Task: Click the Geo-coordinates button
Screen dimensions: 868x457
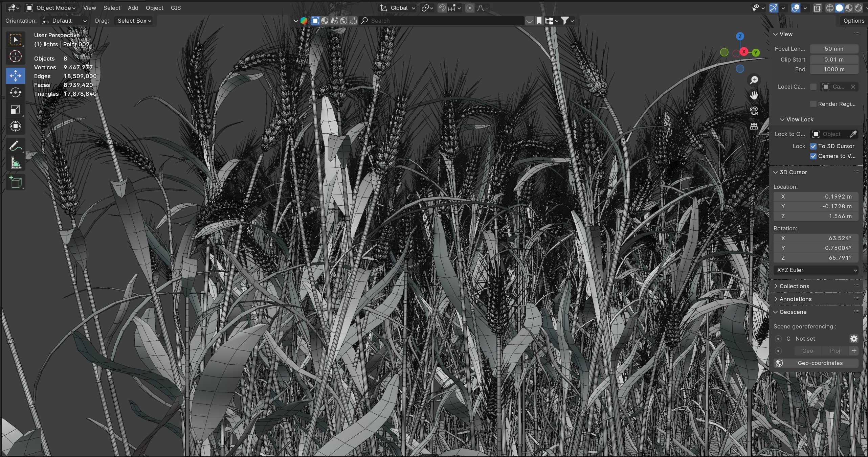Action: [x=820, y=363]
